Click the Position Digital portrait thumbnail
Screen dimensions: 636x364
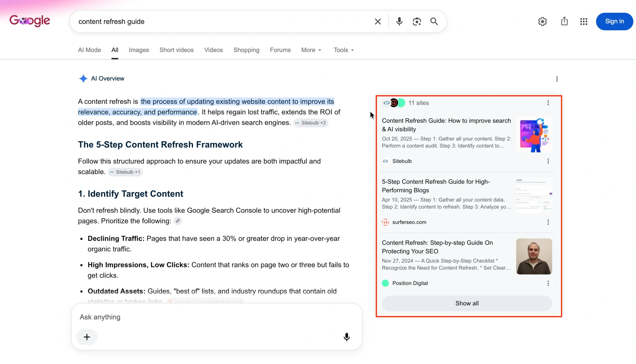coord(534,256)
